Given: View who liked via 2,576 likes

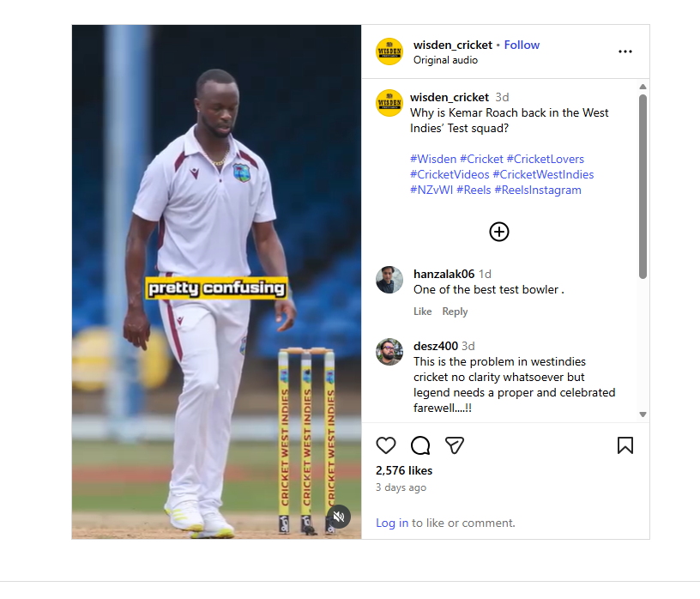Looking at the screenshot, I should tap(404, 470).
